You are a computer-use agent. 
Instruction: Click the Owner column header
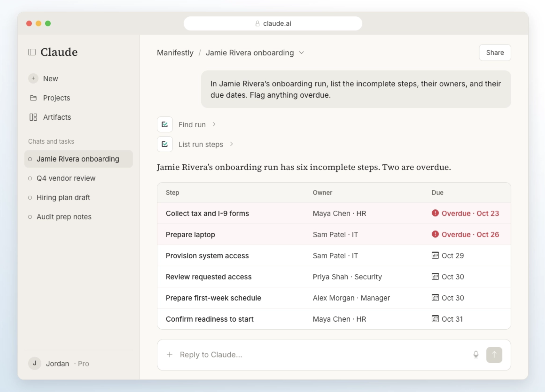coord(322,193)
